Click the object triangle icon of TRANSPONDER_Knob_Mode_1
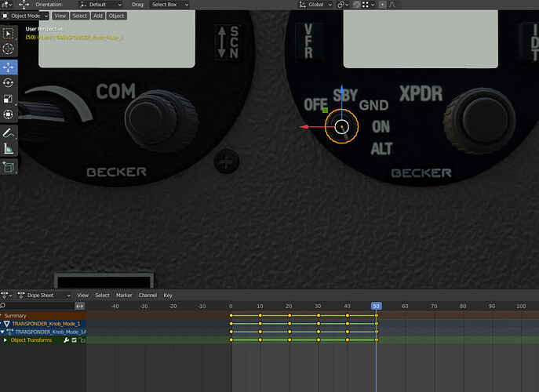Viewport: 539px width, 392px height. [x=7, y=324]
